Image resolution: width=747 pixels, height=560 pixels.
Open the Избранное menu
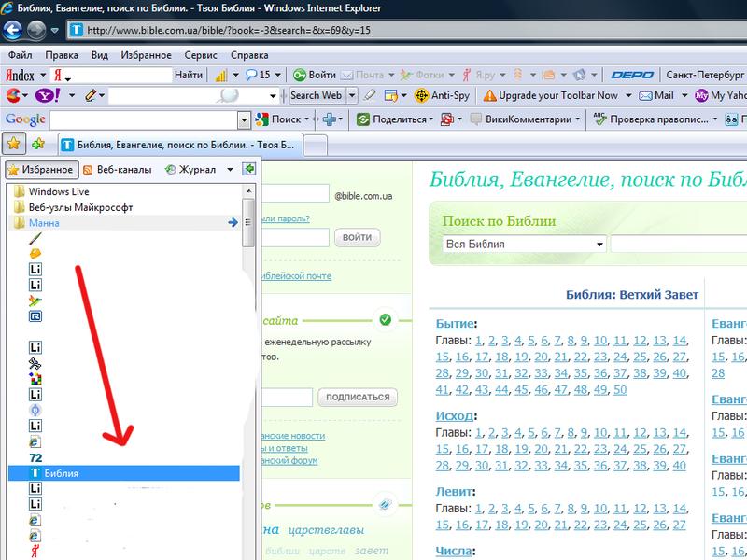tap(40, 170)
